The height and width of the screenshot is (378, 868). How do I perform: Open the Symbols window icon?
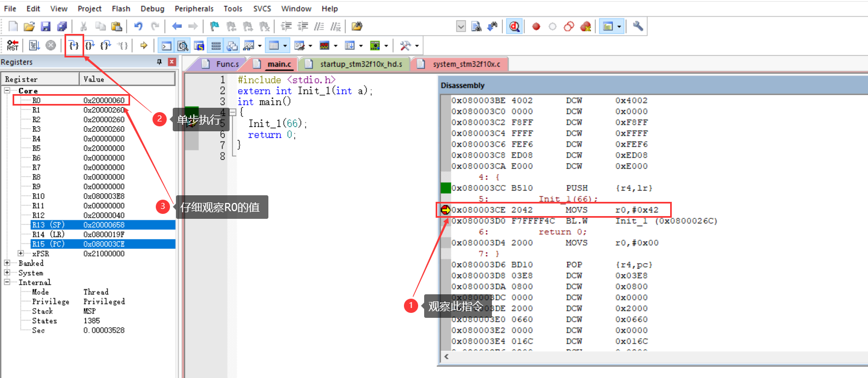click(x=200, y=45)
